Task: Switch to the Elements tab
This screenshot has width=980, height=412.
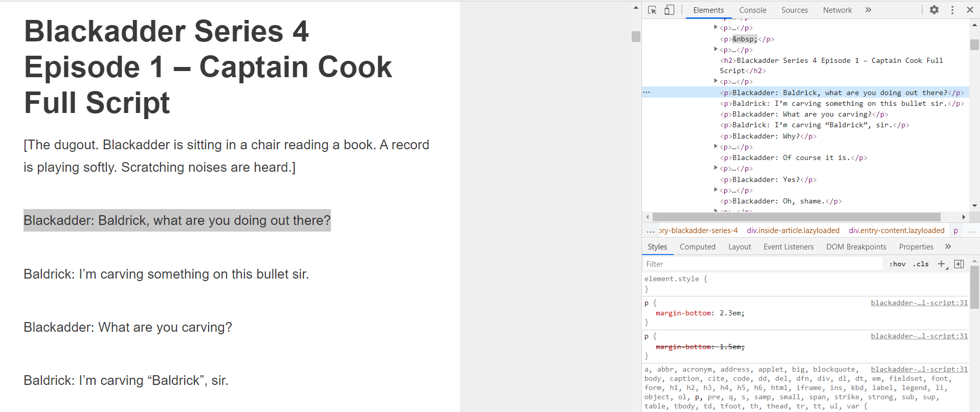Action: (708, 10)
